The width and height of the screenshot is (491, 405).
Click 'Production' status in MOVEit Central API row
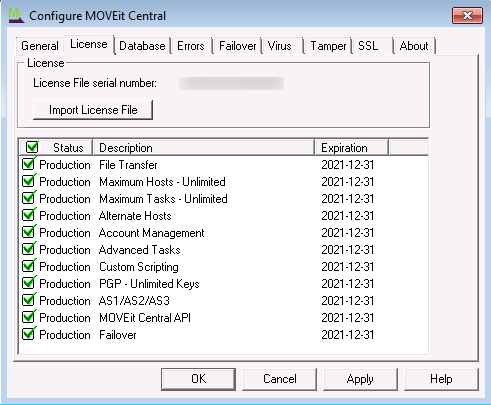point(65,318)
